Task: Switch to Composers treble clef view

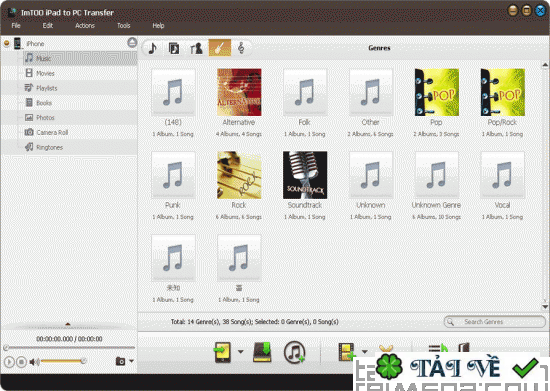Action: 241,48
